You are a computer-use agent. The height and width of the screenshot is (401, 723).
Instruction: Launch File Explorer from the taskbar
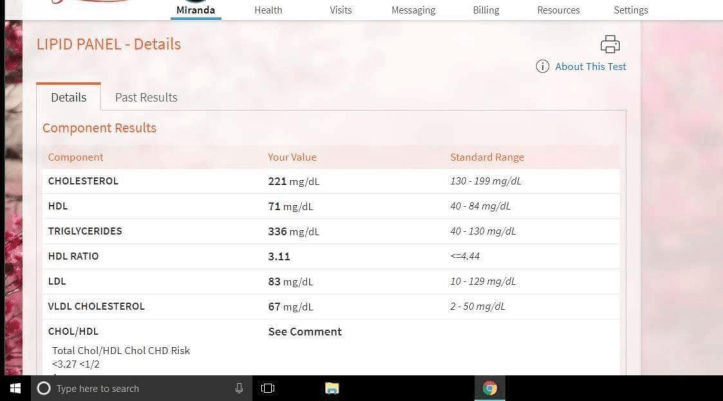pos(332,388)
